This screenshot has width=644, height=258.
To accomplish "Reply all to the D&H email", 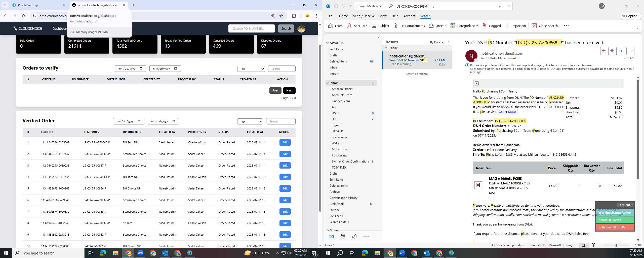I will (x=612, y=51).
